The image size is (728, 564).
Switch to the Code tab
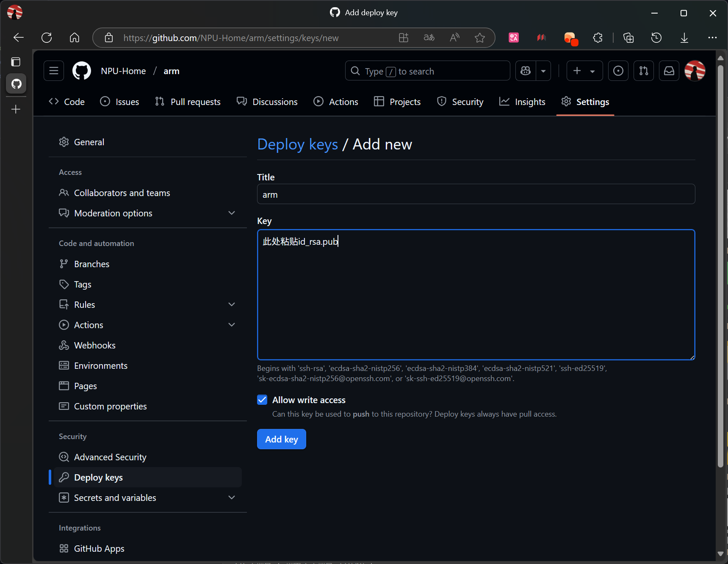[67, 102]
